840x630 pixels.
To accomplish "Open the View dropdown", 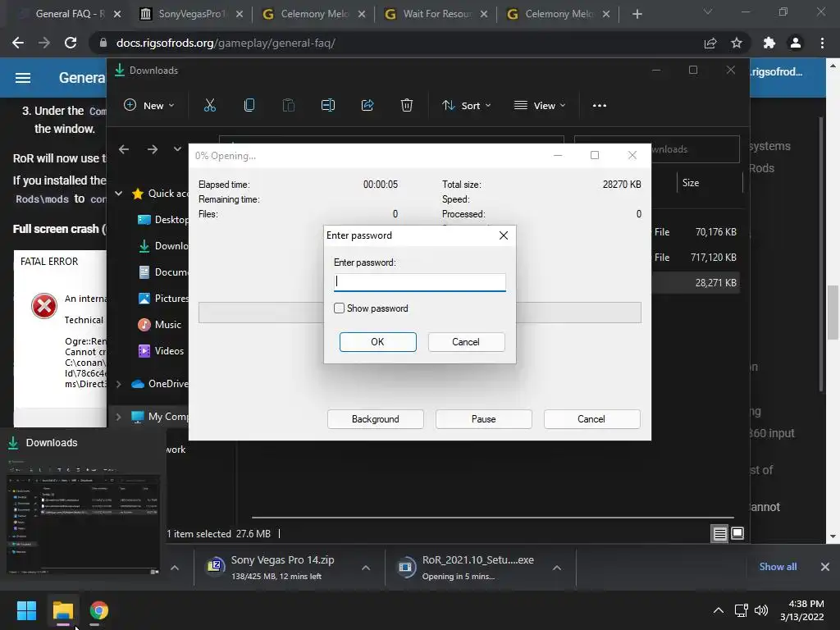I will coord(540,106).
